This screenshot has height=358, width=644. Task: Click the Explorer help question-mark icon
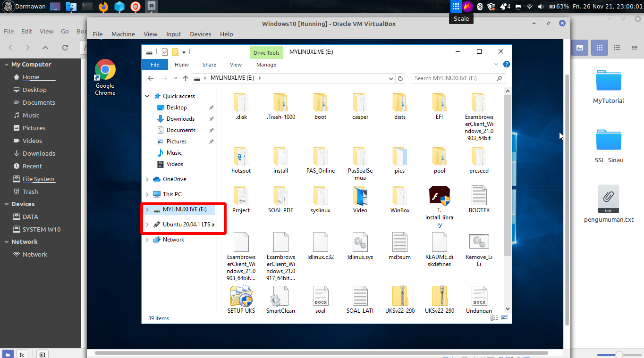506,65
